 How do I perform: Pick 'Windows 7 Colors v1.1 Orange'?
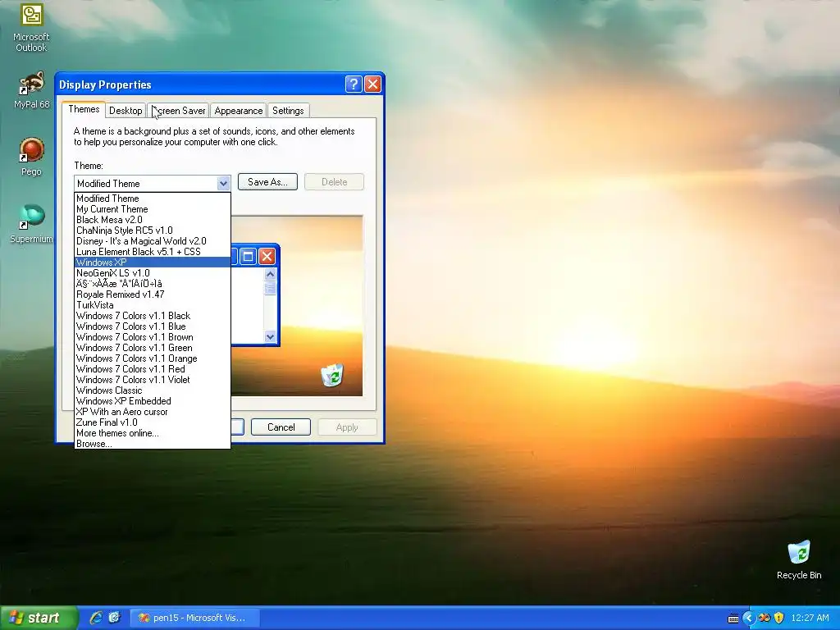tap(153, 358)
